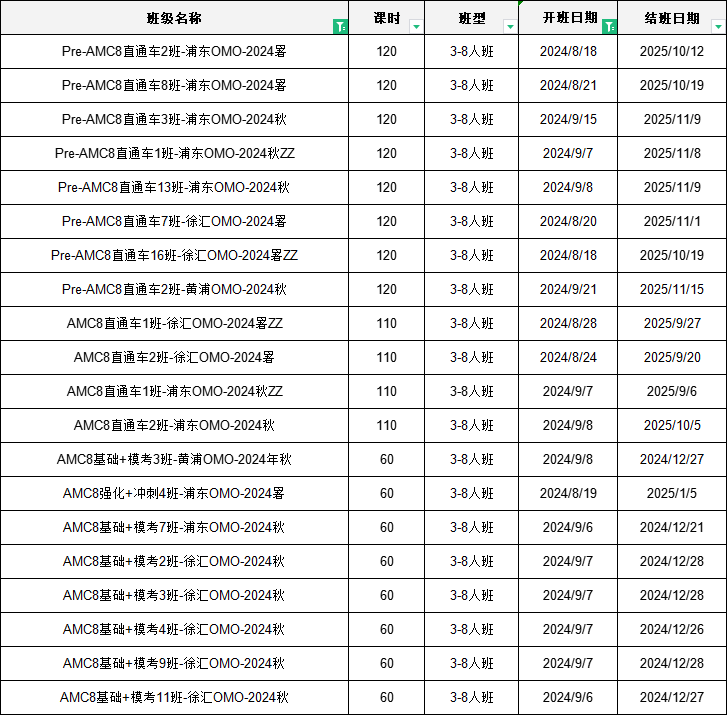Click start date 2024/8/20

coord(568,222)
